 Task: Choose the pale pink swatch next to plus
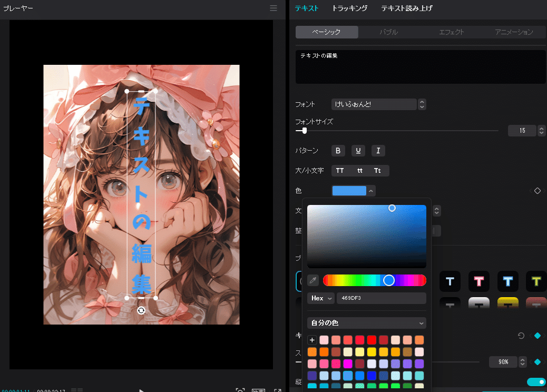point(324,340)
